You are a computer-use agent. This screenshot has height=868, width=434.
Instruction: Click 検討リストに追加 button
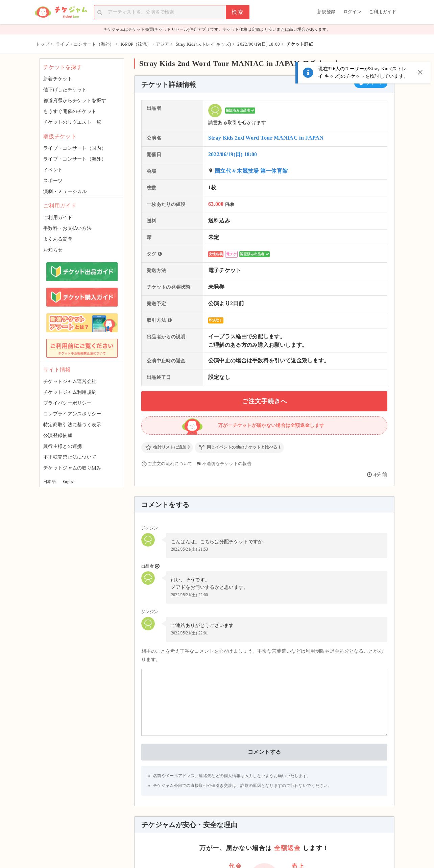coord(167,448)
